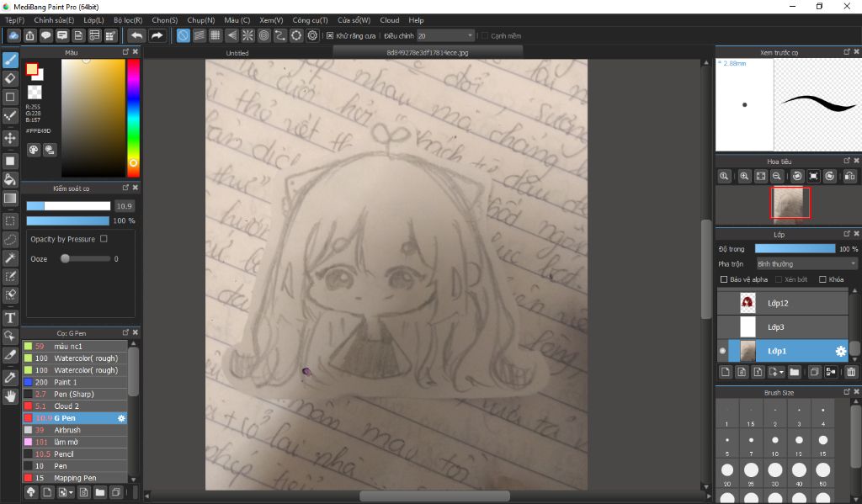Enable Opacity by Pressure checkbox
This screenshot has height=504, width=862.
(104, 238)
